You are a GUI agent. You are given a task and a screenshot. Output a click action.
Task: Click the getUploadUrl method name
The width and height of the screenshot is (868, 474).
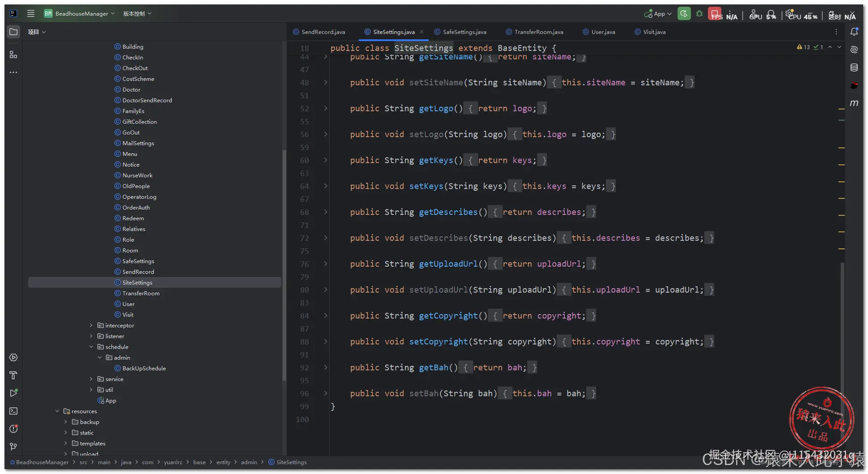coord(448,264)
